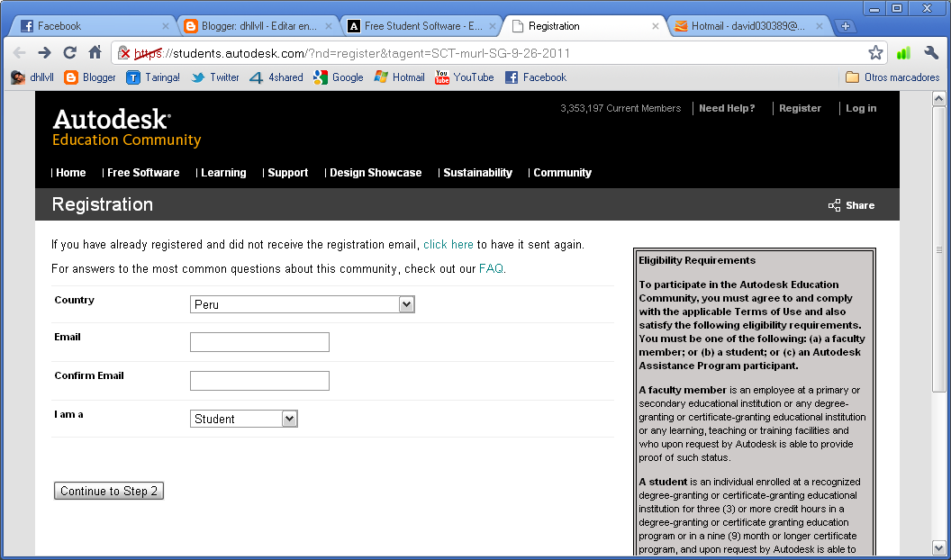The width and height of the screenshot is (951, 560).
Task: Open the Hotmail bookmark
Action: (399, 77)
